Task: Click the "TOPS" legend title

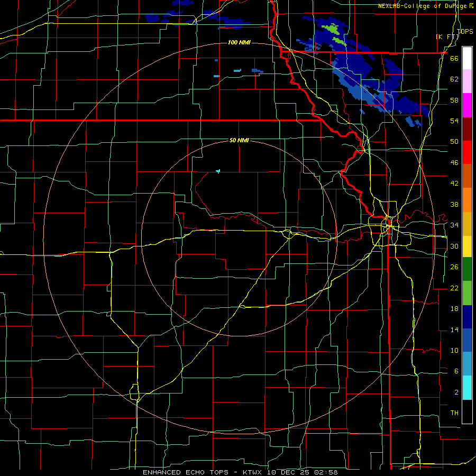Action: point(465,31)
